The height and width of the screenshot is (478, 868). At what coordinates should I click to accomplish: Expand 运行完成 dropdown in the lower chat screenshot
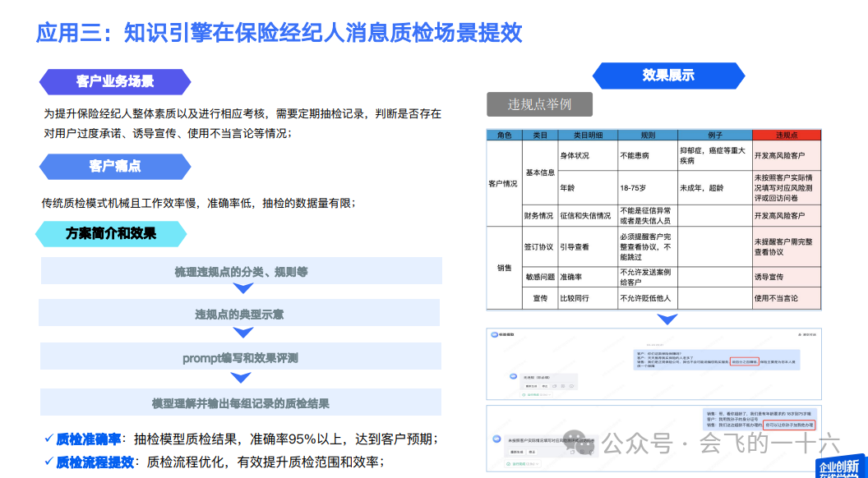click(x=523, y=463)
